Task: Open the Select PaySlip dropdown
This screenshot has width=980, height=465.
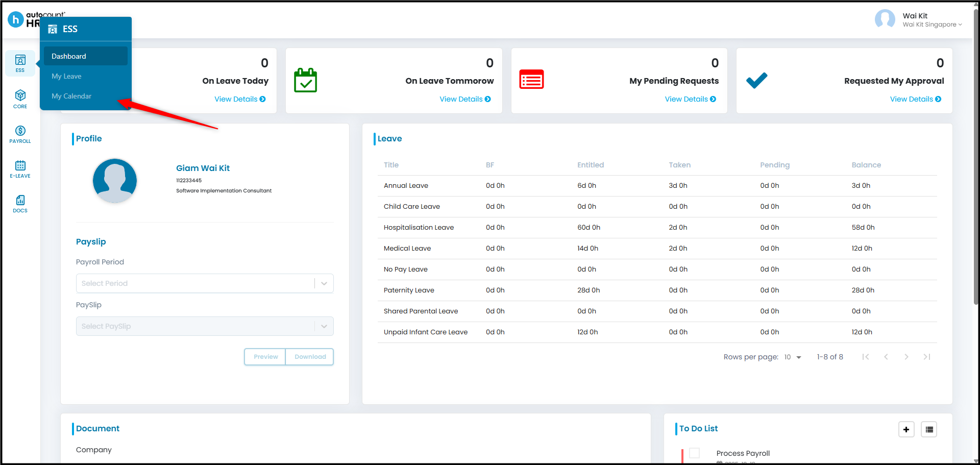Action: pos(205,326)
